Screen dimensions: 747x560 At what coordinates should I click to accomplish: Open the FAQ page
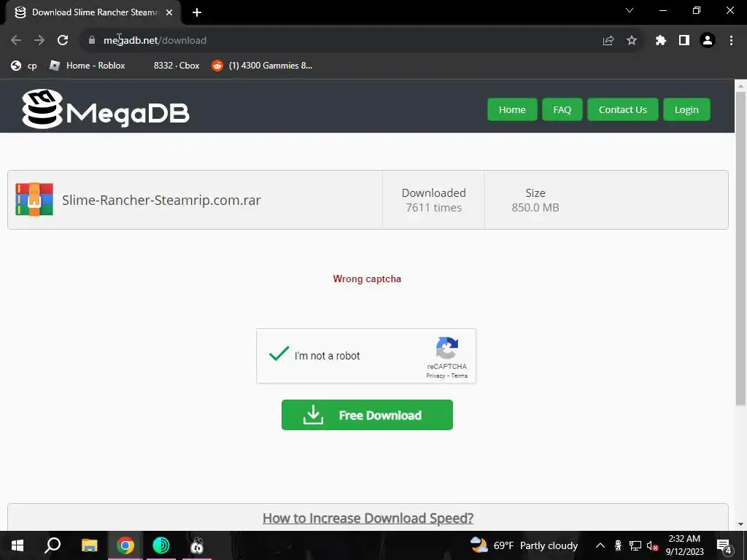pos(562,109)
